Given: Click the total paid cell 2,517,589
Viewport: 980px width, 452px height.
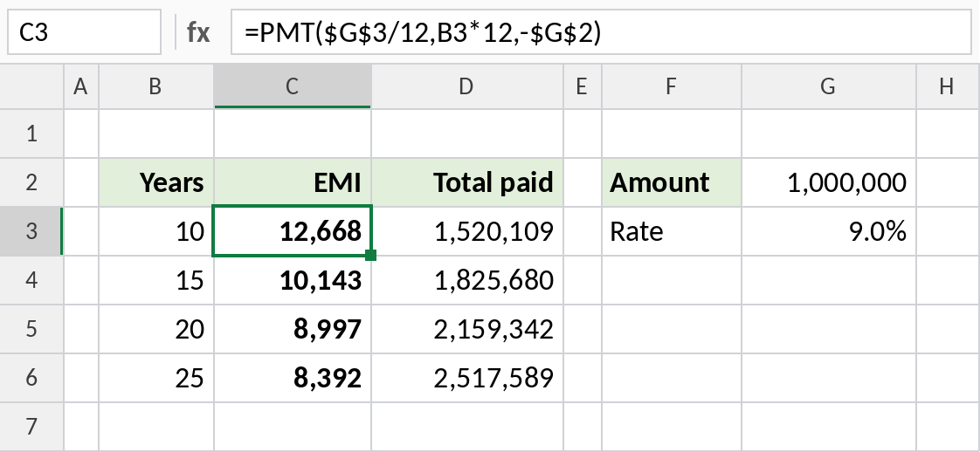Looking at the screenshot, I should [x=467, y=378].
